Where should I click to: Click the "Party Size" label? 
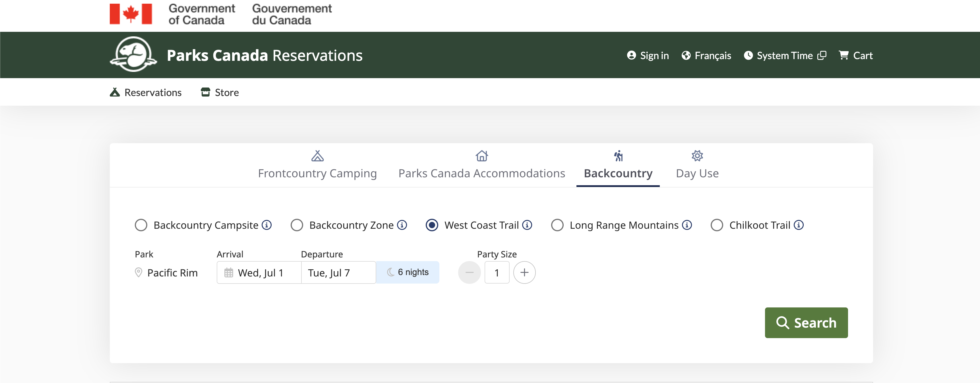497,254
